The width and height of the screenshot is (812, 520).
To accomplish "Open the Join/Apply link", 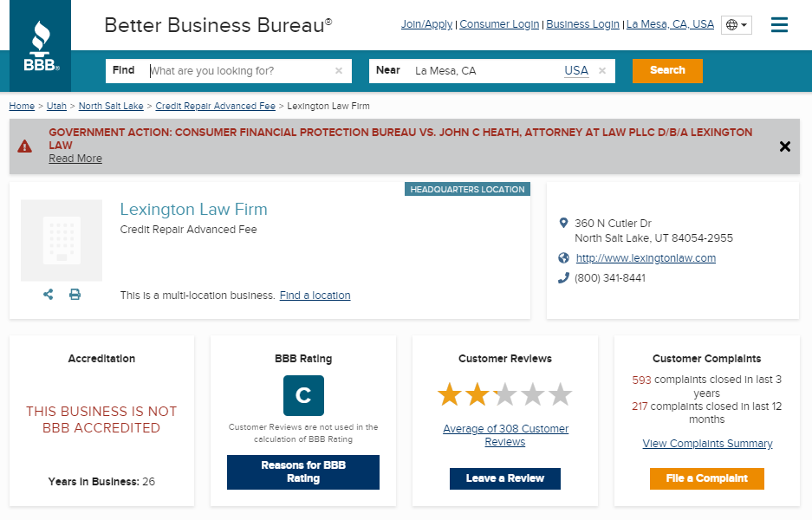I will point(426,24).
